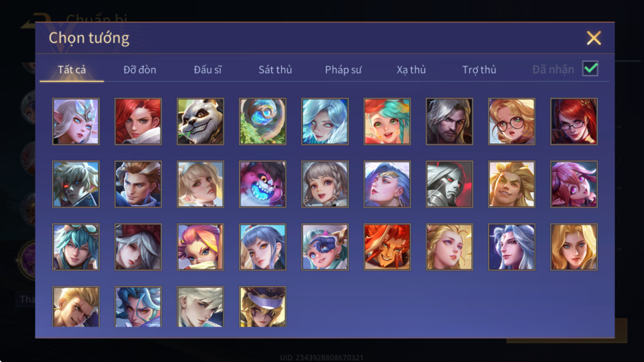Open the Trợ thủ tab
644x362 pixels.
[479, 70]
